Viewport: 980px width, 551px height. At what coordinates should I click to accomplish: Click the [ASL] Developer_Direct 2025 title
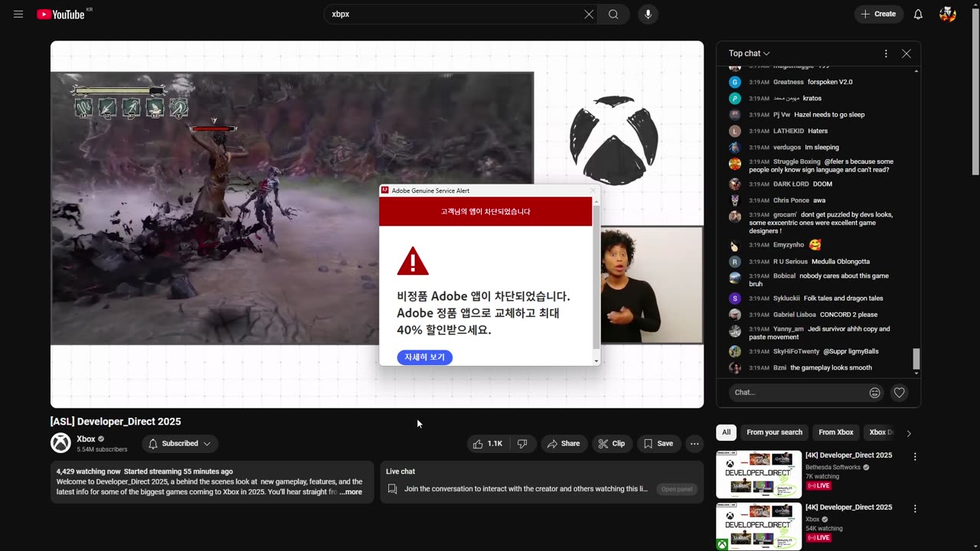click(x=116, y=422)
